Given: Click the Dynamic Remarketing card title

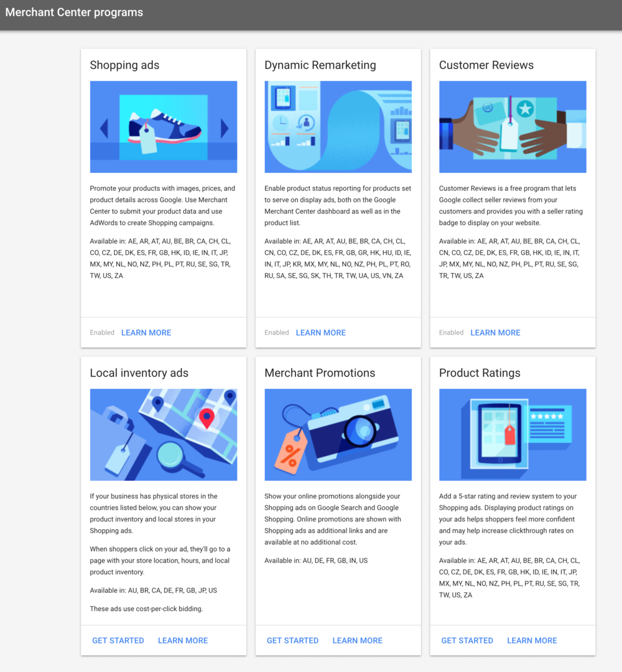Looking at the screenshot, I should coord(320,65).
